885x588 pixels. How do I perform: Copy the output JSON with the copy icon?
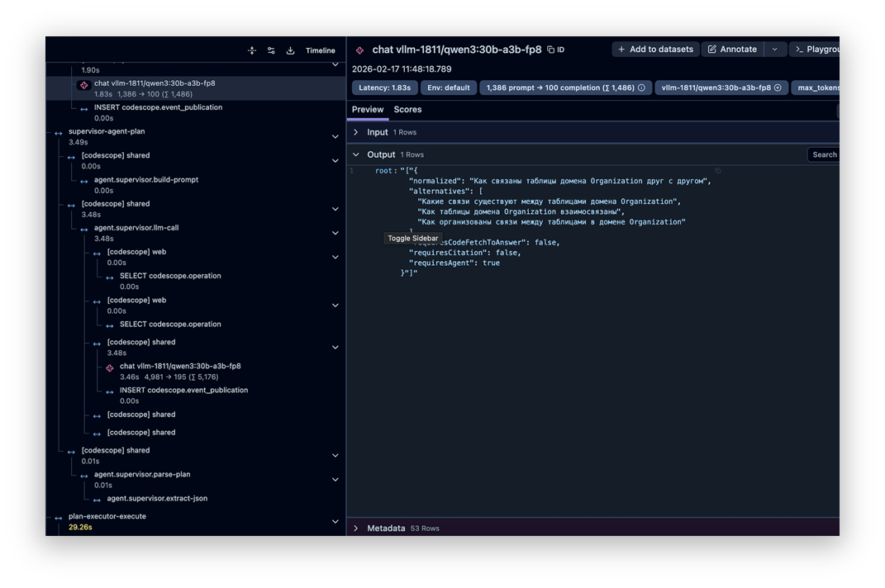point(718,171)
